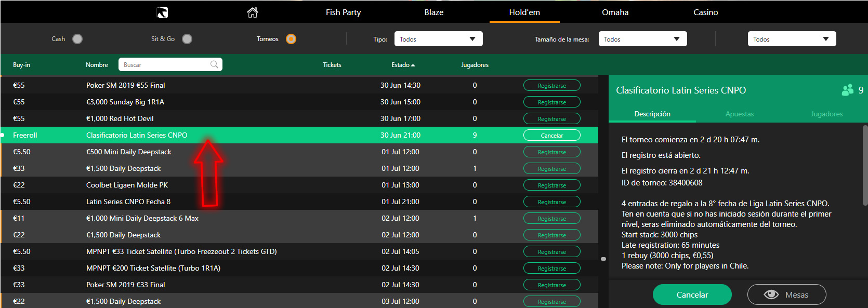Select the Torneos radio button

291,39
